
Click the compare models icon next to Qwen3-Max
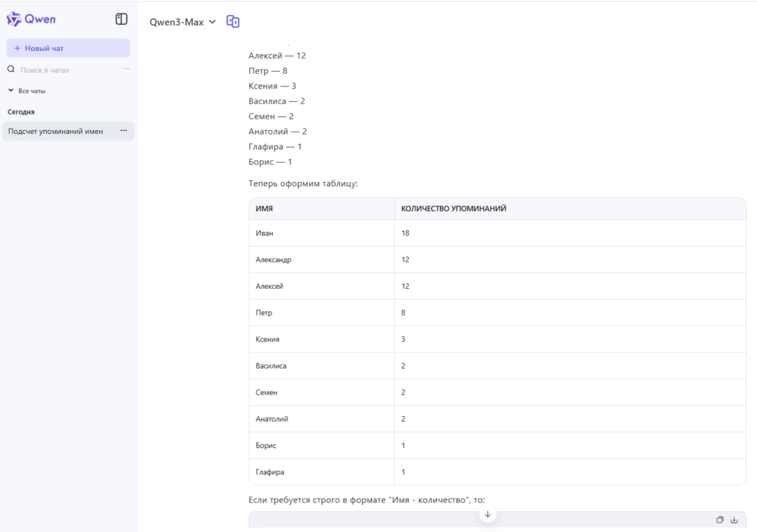[x=233, y=22]
